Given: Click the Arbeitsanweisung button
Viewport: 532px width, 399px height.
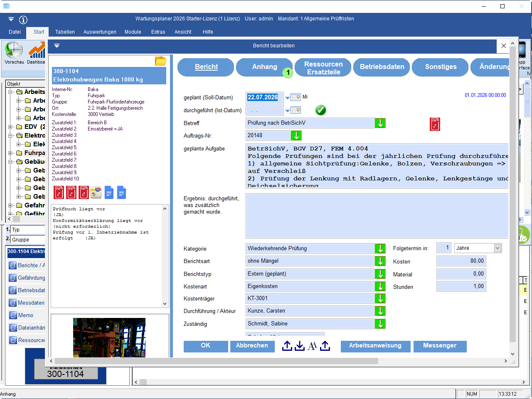Looking at the screenshot, I should pos(375,346).
